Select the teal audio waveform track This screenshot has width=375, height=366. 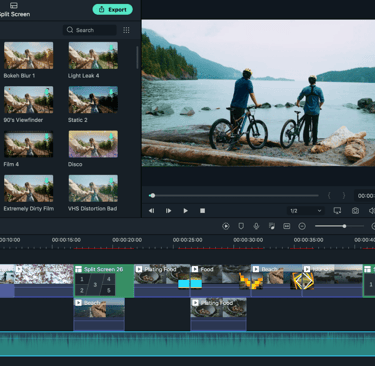[x=187, y=344]
